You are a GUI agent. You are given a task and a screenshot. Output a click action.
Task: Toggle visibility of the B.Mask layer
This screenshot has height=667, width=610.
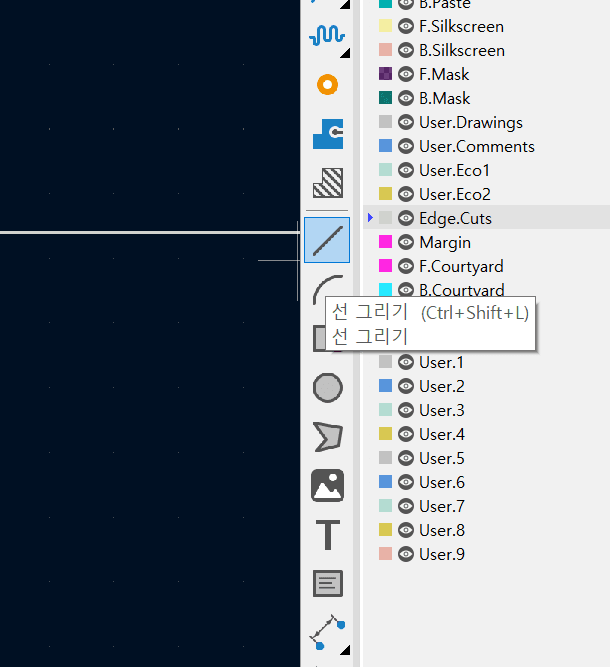coord(406,98)
